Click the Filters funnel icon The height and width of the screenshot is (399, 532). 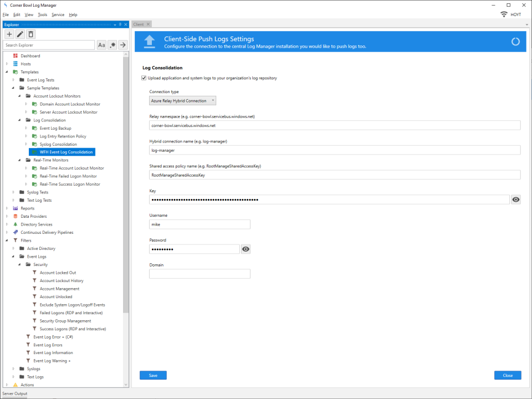[16, 240]
